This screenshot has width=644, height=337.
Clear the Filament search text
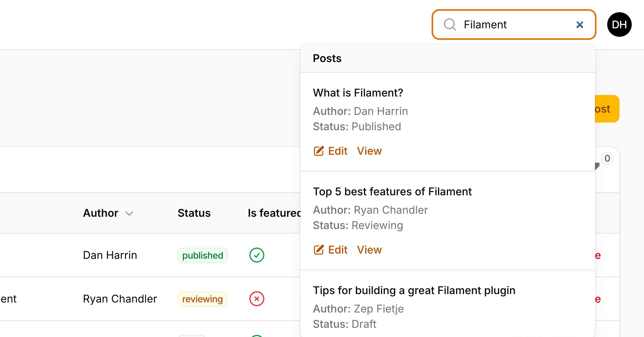pyautogui.click(x=580, y=25)
